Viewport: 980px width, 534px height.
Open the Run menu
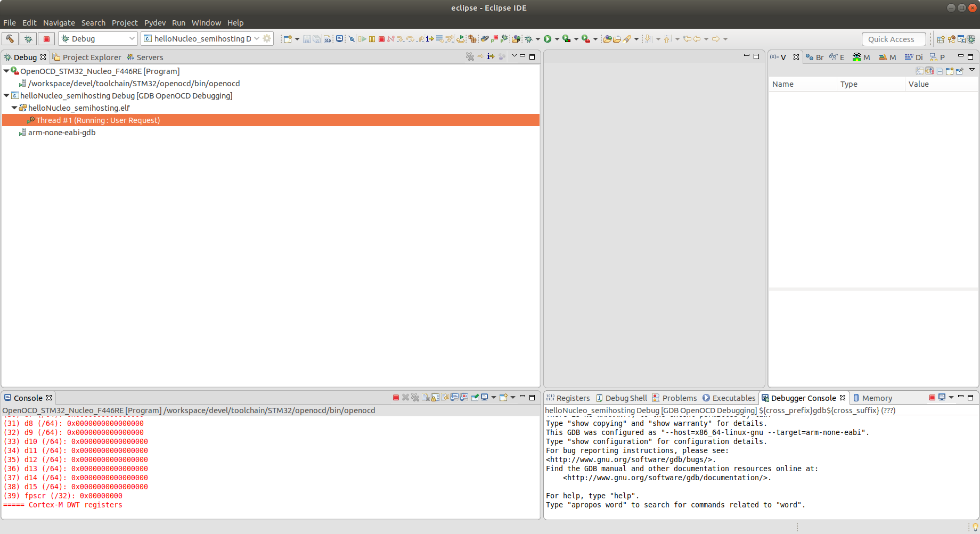[x=178, y=23]
